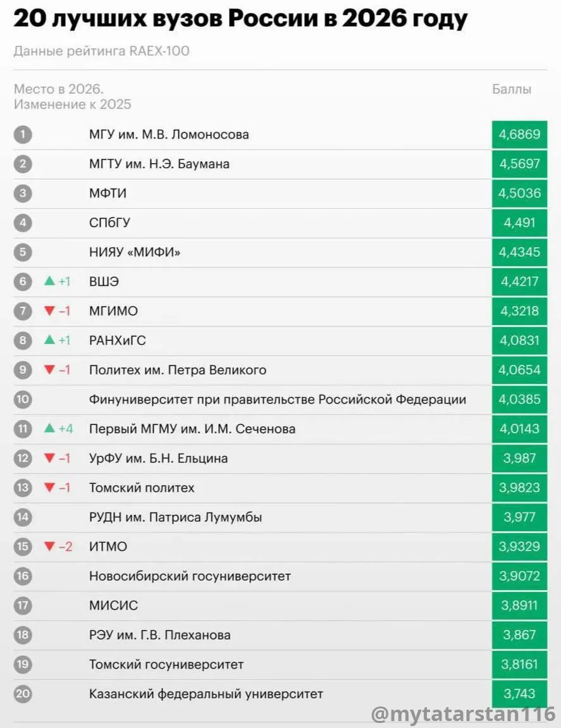Image resolution: width=561 pixels, height=728 pixels.
Task: Select 'МГИМО' university name
Action: tap(113, 311)
